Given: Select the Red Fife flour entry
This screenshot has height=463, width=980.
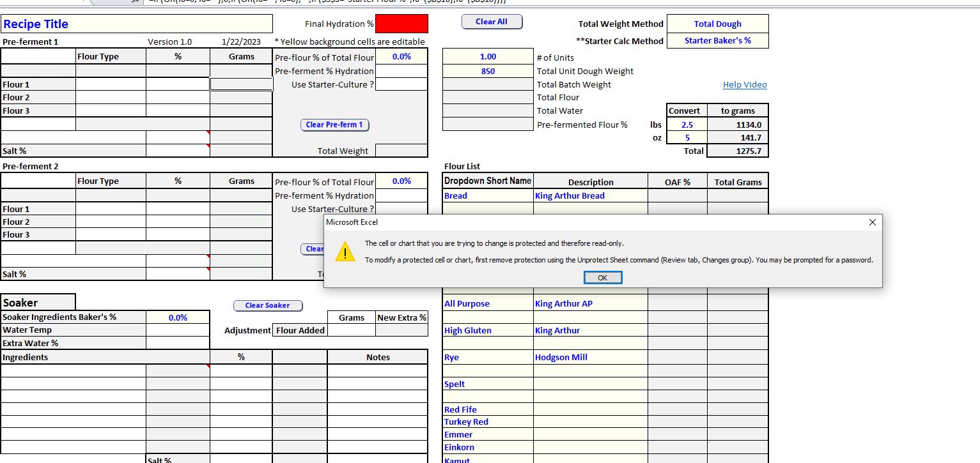Looking at the screenshot, I should pos(488,409).
